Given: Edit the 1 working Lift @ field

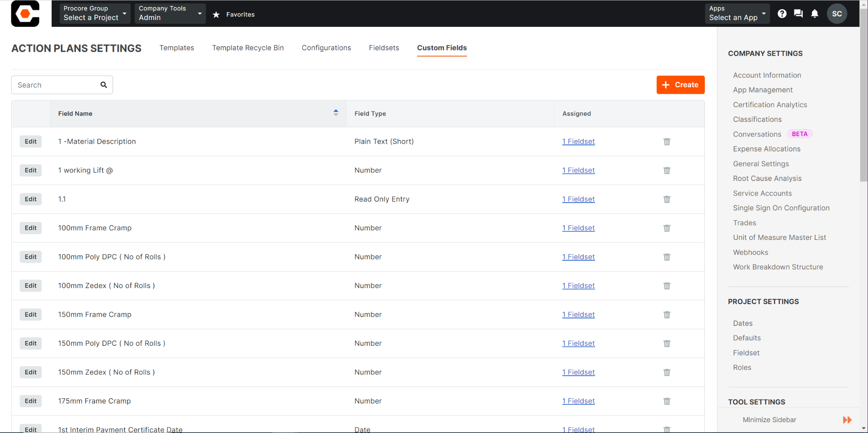Looking at the screenshot, I should click(x=31, y=170).
